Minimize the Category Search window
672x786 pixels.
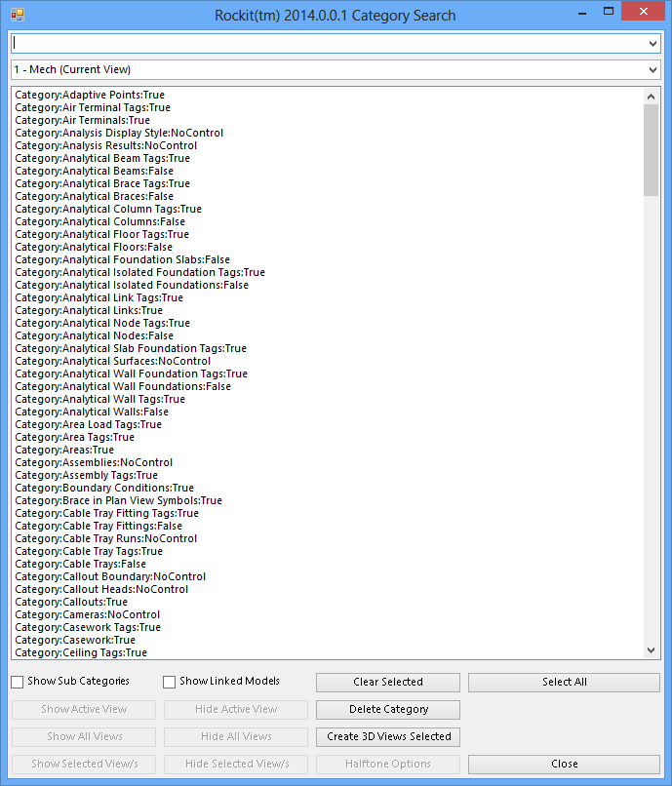[x=582, y=12]
